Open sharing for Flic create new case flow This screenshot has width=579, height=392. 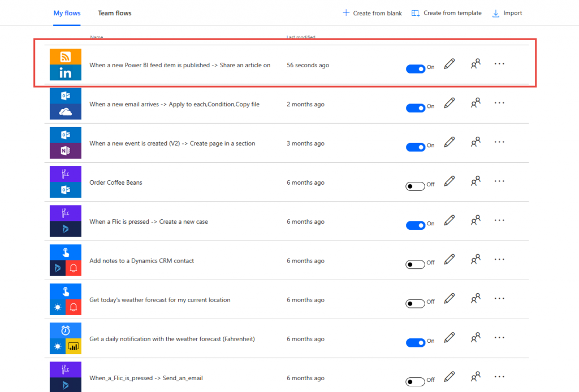(476, 221)
